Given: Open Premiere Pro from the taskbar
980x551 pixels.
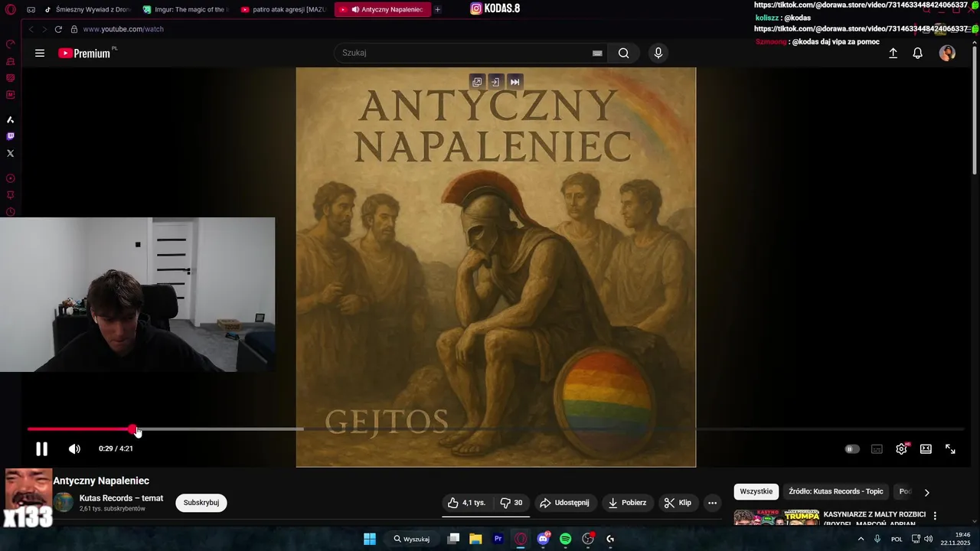Looking at the screenshot, I should (498, 539).
